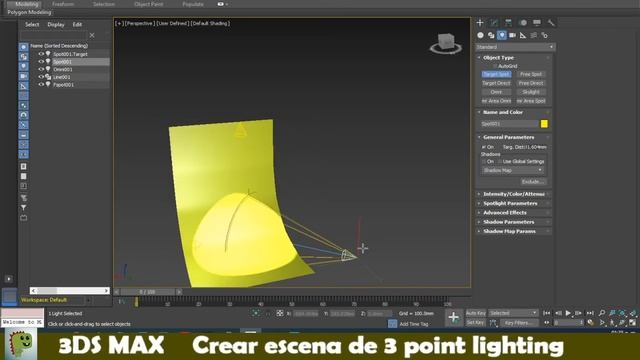Viewport: 640px width, 360px height.
Task: Select the Cameras category icon
Action: (x=512, y=36)
